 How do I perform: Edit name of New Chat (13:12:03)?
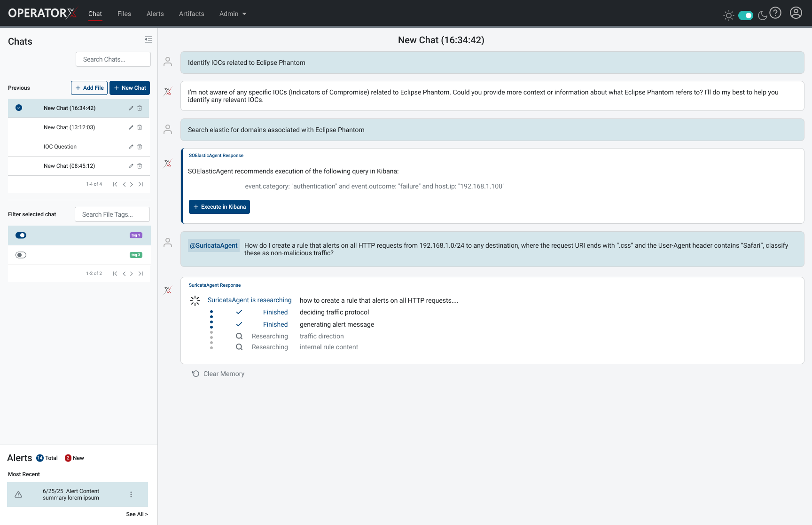(x=131, y=127)
